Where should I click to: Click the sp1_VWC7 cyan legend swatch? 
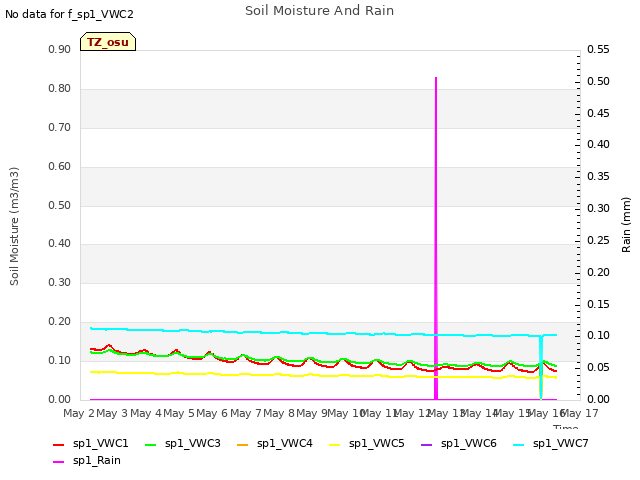(518, 445)
